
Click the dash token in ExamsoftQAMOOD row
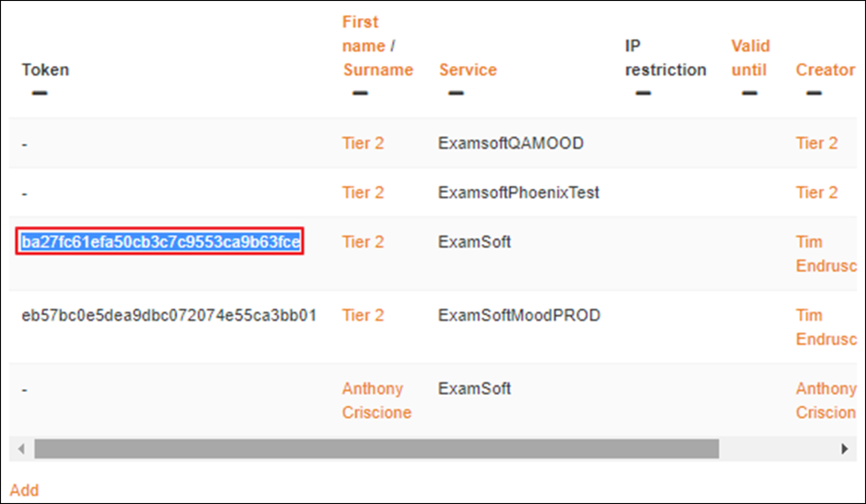point(24,144)
